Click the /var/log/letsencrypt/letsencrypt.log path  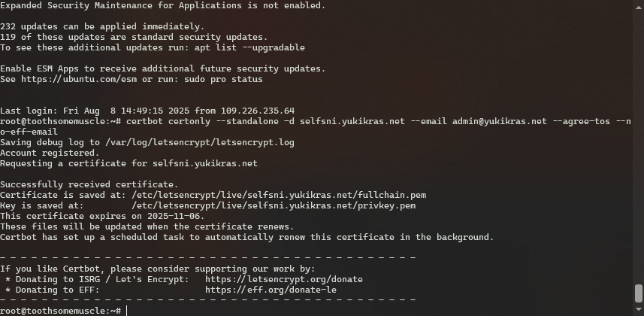(200, 142)
